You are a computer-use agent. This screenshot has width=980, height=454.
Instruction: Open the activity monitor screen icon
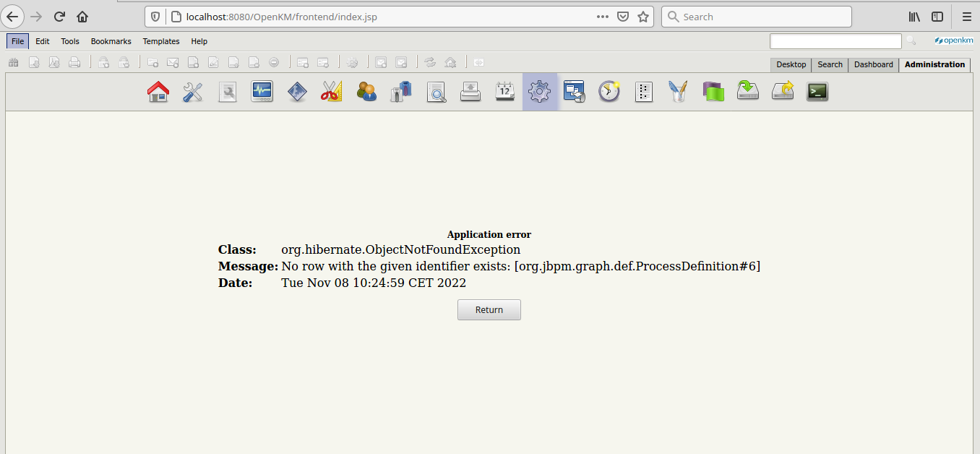(x=262, y=92)
